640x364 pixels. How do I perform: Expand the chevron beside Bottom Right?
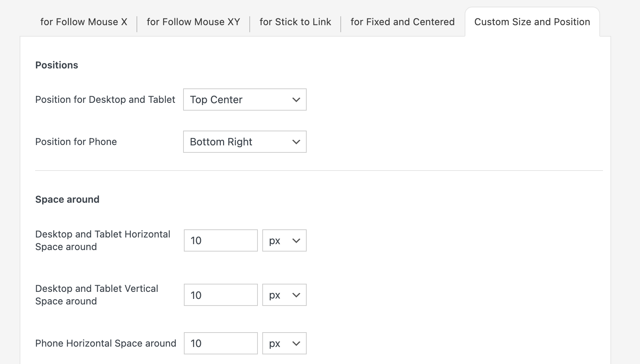point(295,142)
